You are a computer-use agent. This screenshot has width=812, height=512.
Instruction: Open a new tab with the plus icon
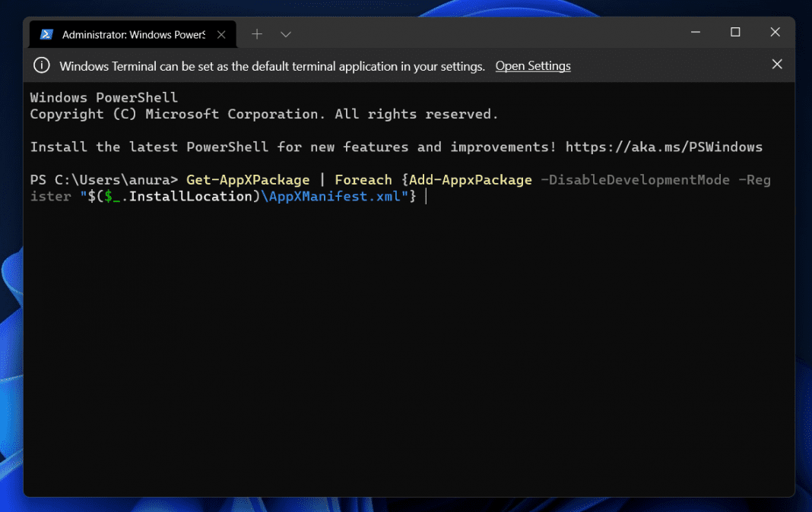tap(256, 33)
